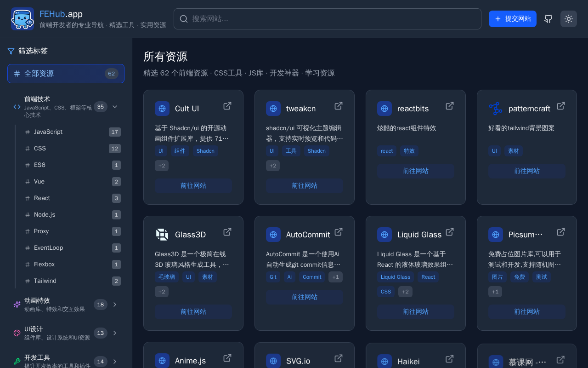Filter by React tag in sidebar
This screenshot has width=588, height=368.
[73, 198]
